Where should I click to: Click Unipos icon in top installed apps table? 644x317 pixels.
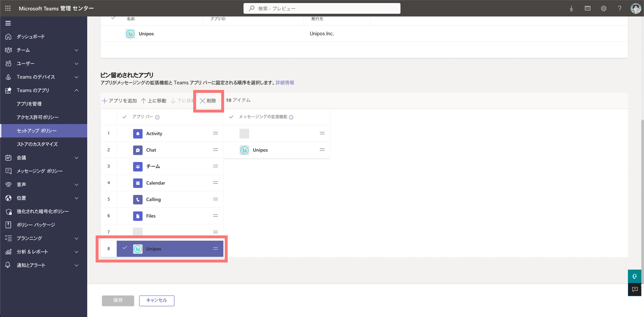point(130,34)
